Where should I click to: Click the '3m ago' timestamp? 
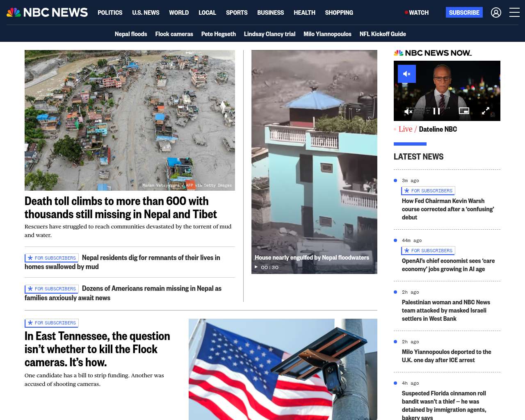coord(410,180)
